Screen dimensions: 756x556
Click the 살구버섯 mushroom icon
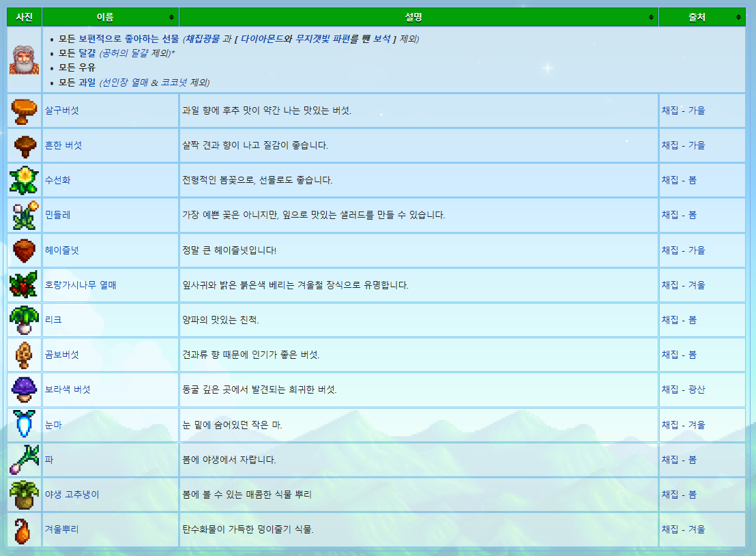[x=24, y=111]
